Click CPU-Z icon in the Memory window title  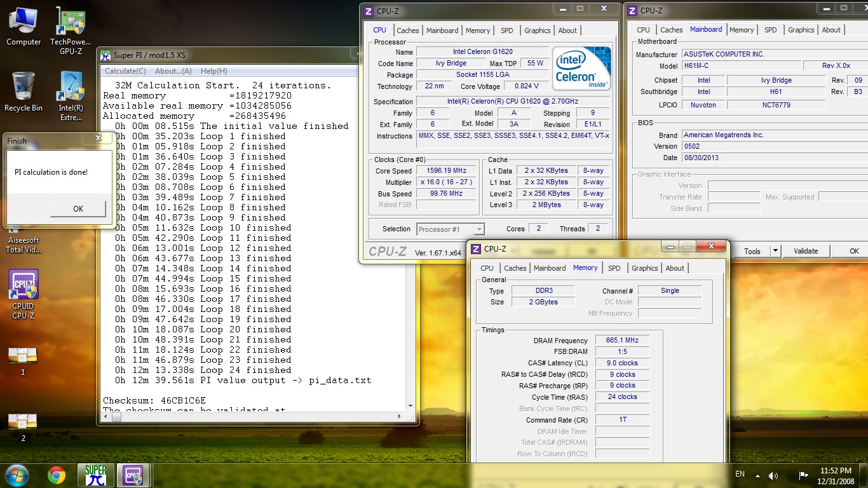point(476,248)
